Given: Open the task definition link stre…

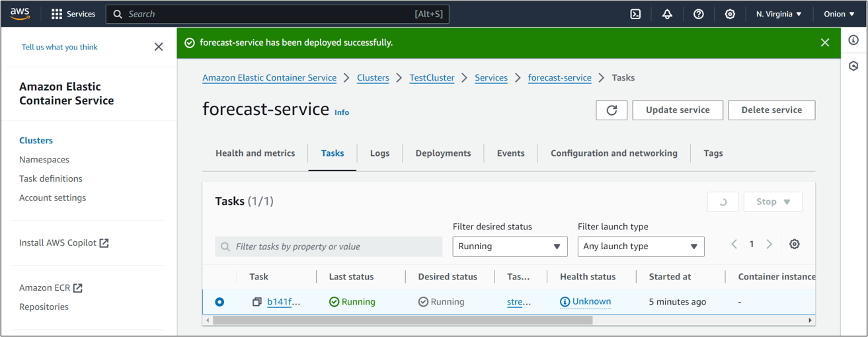Looking at the screenshot, I should pyautogui.click(x=519, y=302).
